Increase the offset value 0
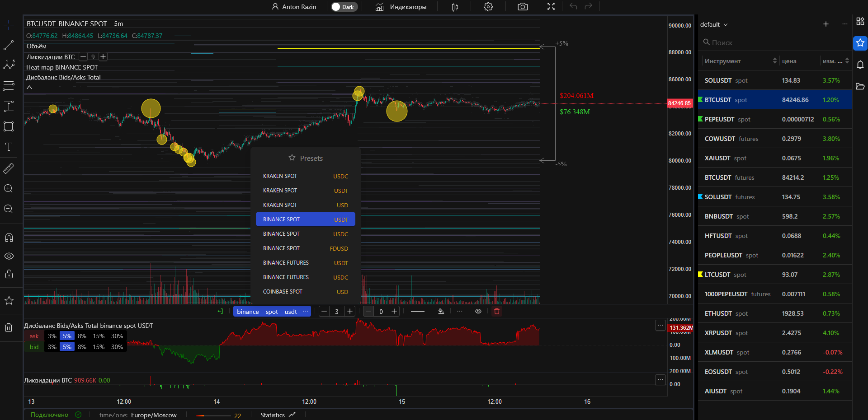 click(x=394, y=311)
